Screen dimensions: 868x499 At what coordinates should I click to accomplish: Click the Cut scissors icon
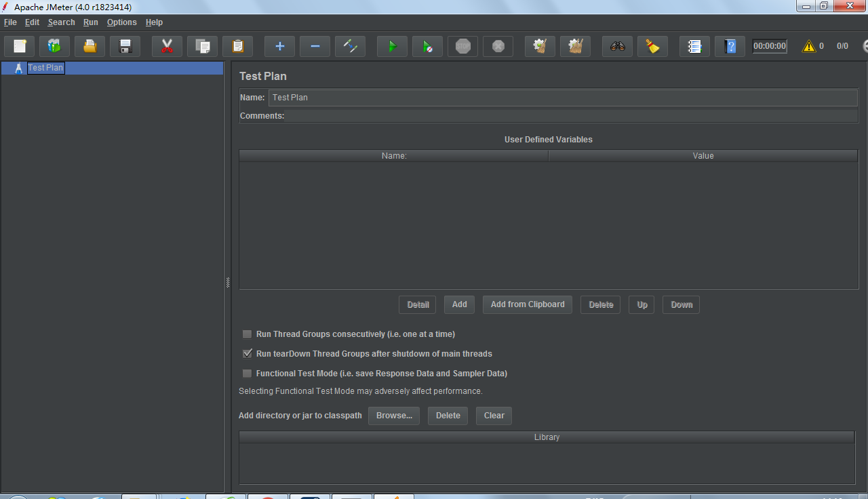point(167,46)
